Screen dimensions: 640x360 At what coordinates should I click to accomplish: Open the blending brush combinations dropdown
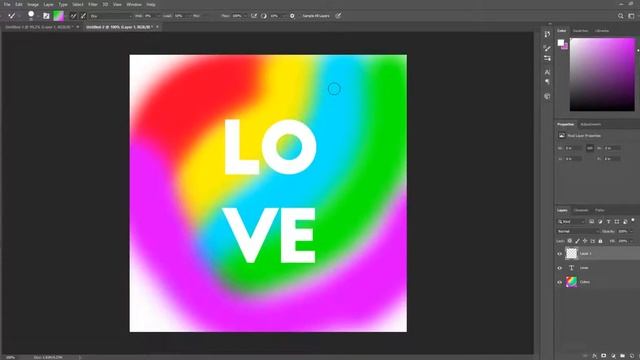111,16
